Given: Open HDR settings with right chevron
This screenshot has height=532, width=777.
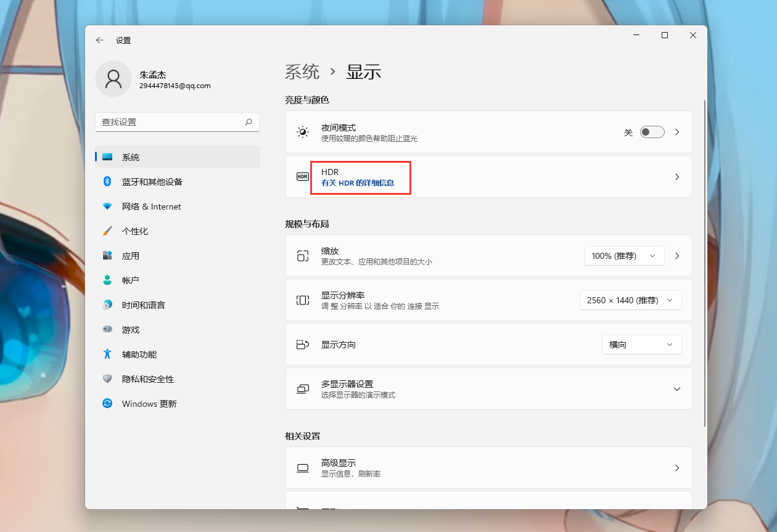Looking at the screenshot, I should (676, 177).
